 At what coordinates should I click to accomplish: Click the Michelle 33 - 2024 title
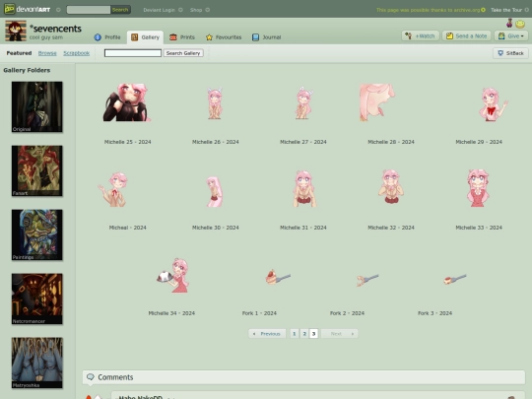[479, 228]
